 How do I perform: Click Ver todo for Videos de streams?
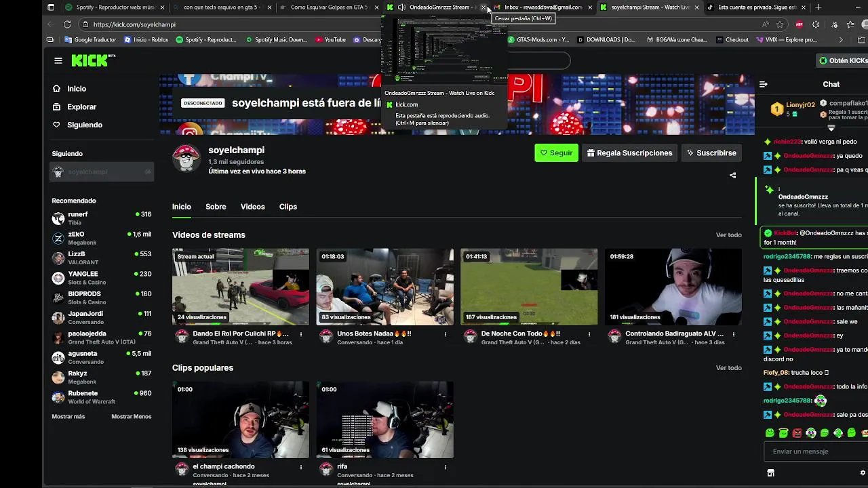coord(728,235)
